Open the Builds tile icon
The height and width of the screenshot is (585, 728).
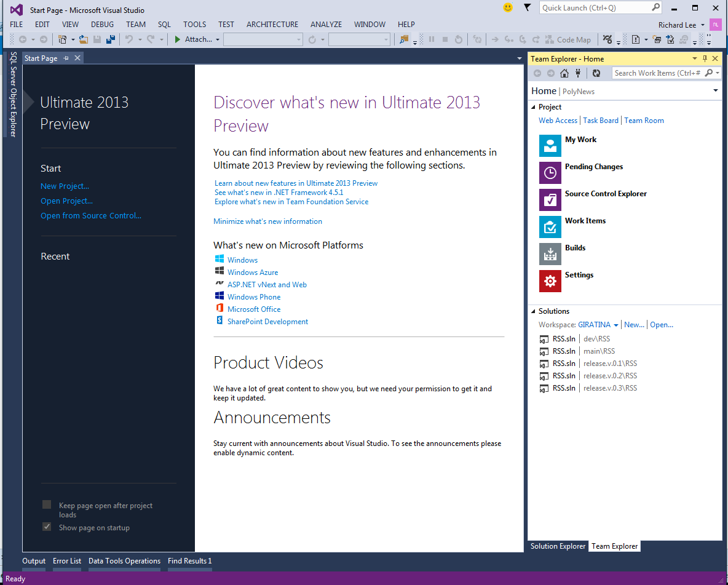tap(550, 253)
